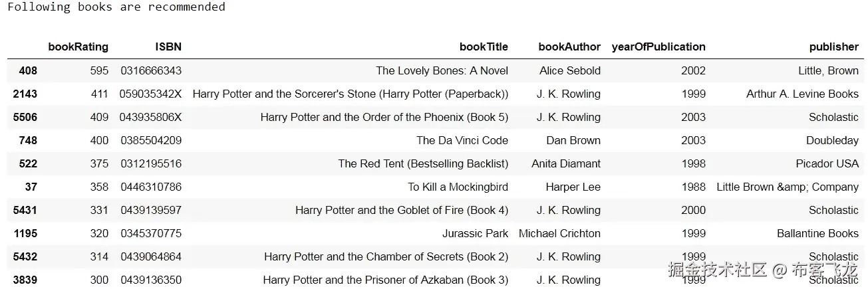Click the bookAuthor column header
Image resolution: width=868 pixels, height=289 pixels.
point(569,47)
